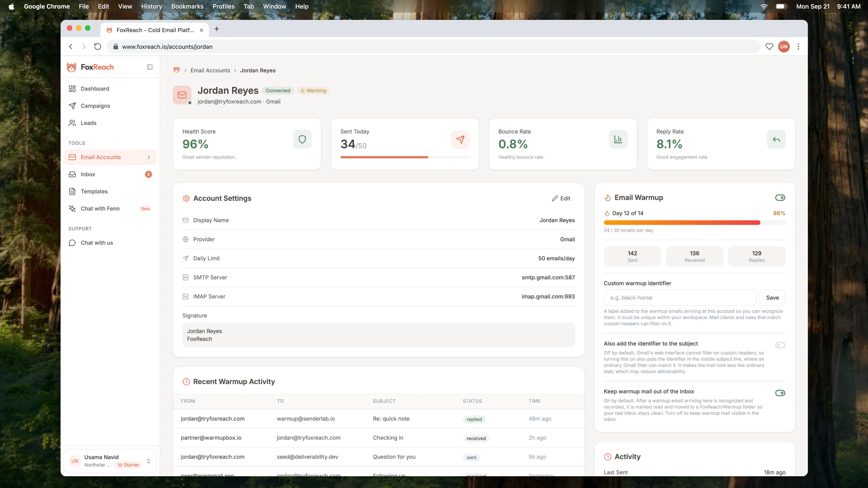
Task: Collapse the sidebar panel icon
Action: (149, 67)
